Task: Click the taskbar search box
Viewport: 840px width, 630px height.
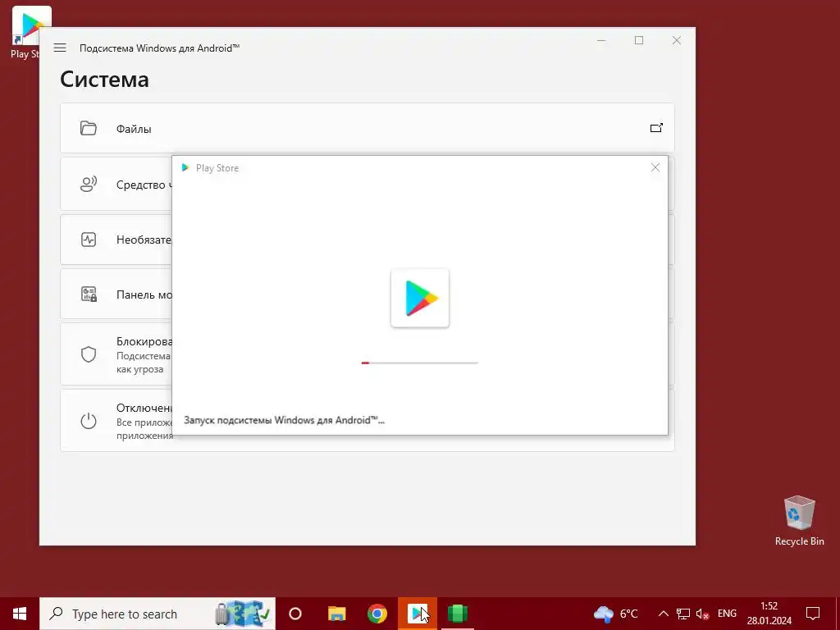Action: pos(157,614)
